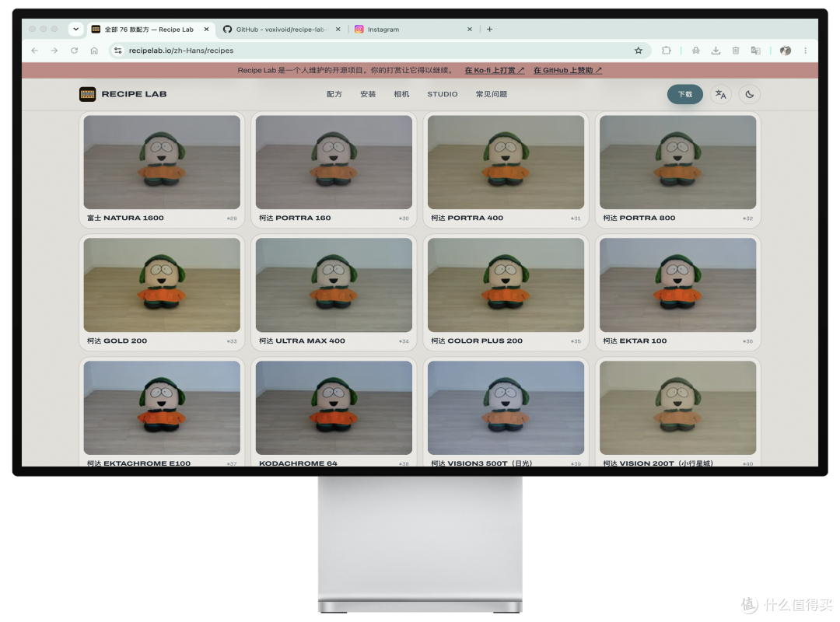The height and width of the screenshot is (622, 840).
Task: Open the browser home page icon
Action: (94, 51)
